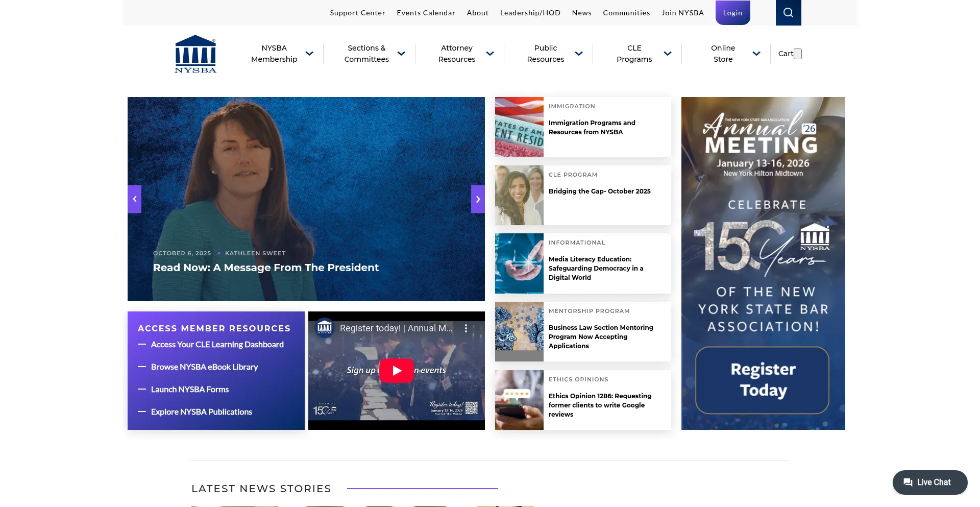This screenshot has width=980, height=507.
Task: Open the Live Chat widget
Action: [929, 482]
